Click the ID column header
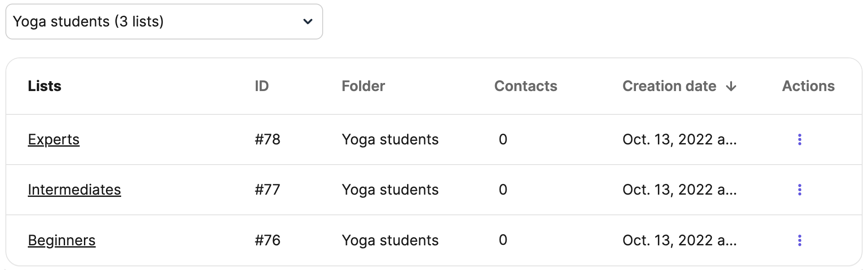Image resolution: width=868 pixels, height=270 pixels. coord(262,86)
